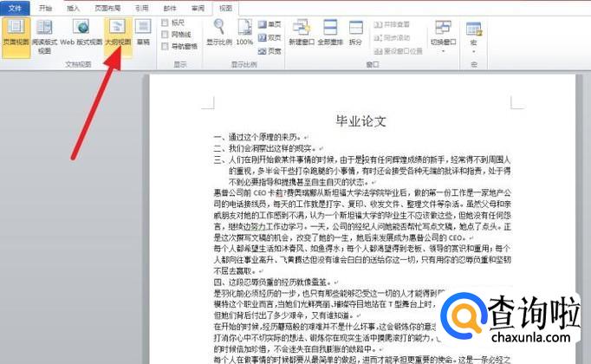The height and width of the screenshot is (364, 591).
Task: Click 拆分 split window button
Action: [355, 33]
